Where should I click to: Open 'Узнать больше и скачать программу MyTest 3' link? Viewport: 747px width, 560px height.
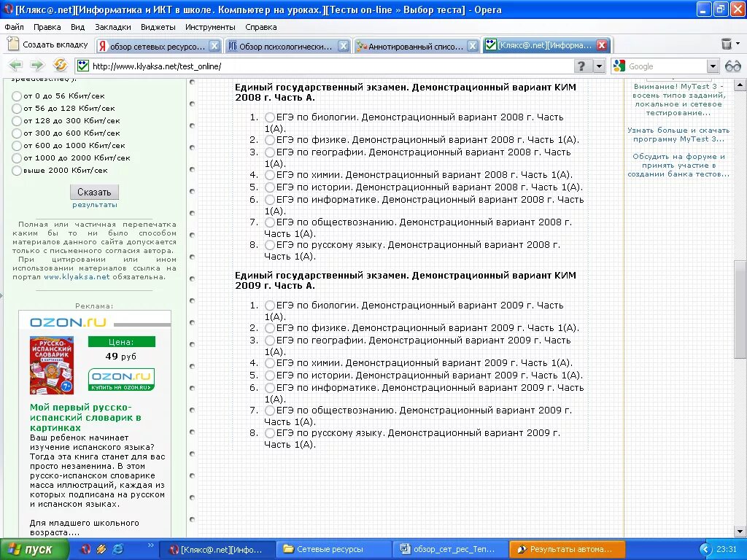click(678, 135)
